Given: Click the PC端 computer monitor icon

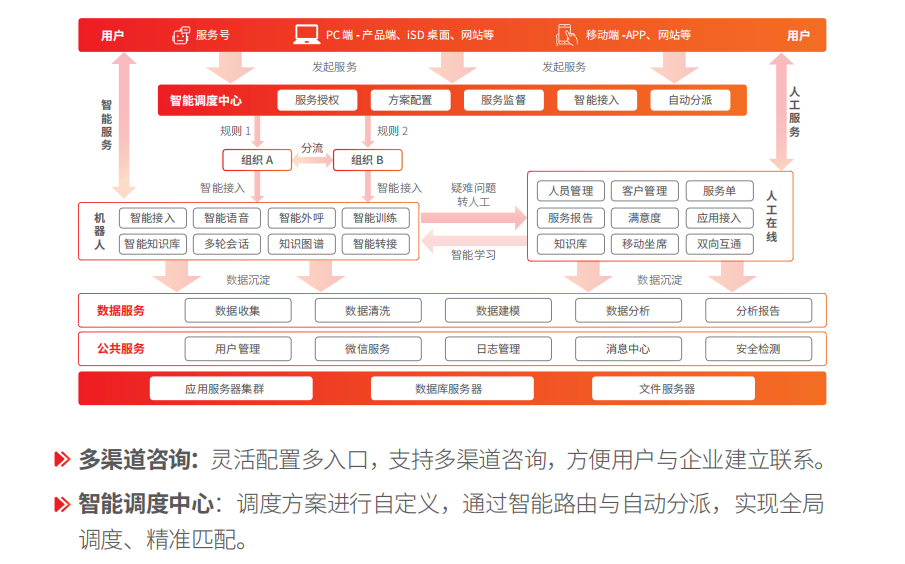Looking at the screenshot, I should pyautogui.click(x=306, y=35).
